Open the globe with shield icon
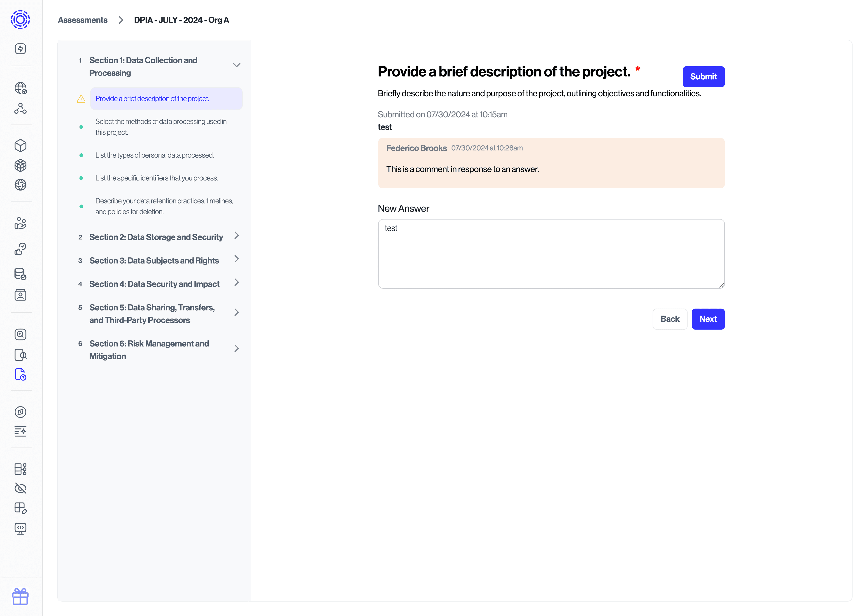The image size is (867, 616). 21,88
